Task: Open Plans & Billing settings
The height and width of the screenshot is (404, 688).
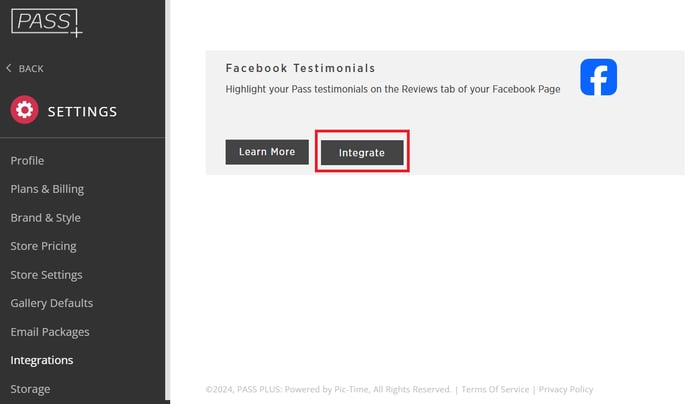Action: coord(47,189)
